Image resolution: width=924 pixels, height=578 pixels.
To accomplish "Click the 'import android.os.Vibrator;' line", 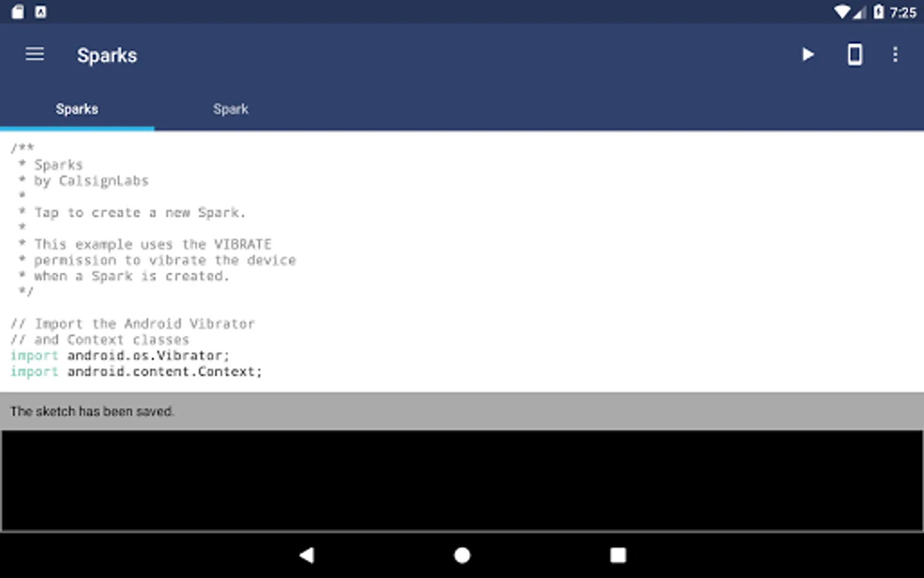I will [120, 356].
